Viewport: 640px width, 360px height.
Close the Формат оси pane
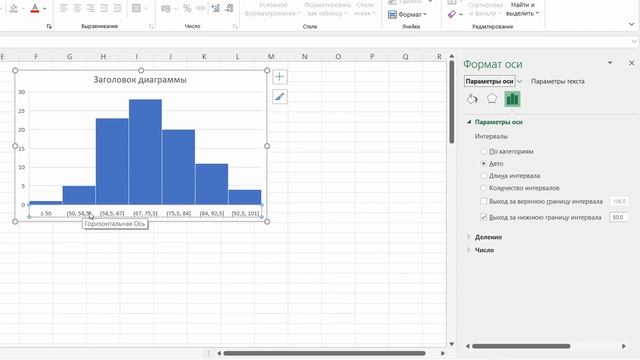click(631, 63)
